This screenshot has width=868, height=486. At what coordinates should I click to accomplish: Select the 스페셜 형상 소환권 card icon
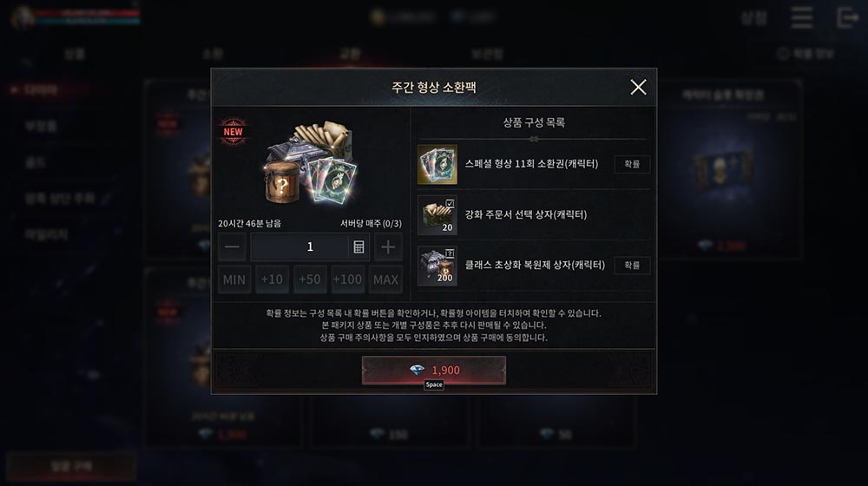pyautogui.click(x=437, y=164)
